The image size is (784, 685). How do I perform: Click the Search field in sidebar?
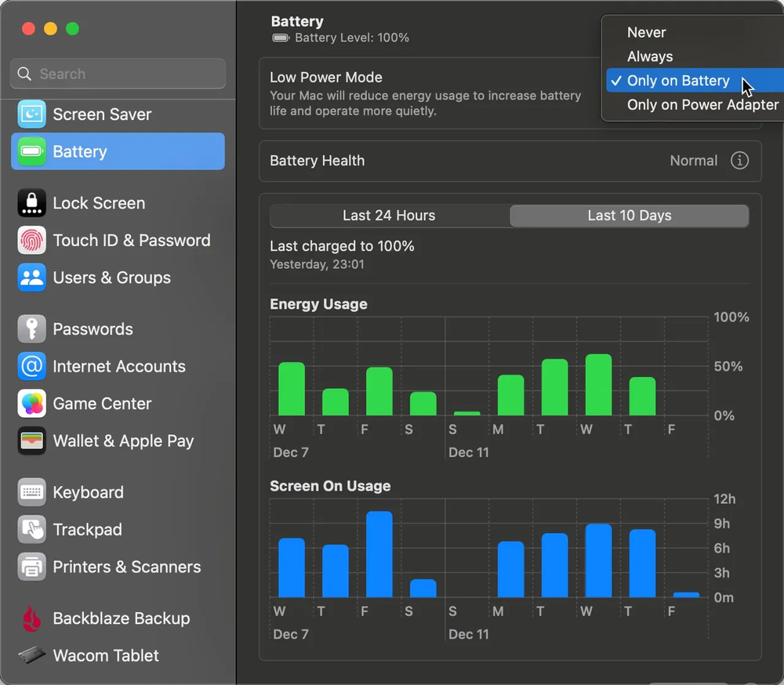[x=118, y=74]
